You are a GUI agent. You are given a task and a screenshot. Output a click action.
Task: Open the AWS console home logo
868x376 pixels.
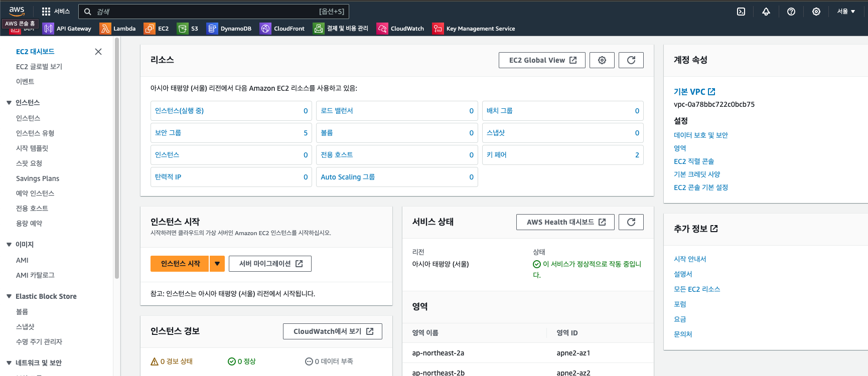[x=17, y=11]
